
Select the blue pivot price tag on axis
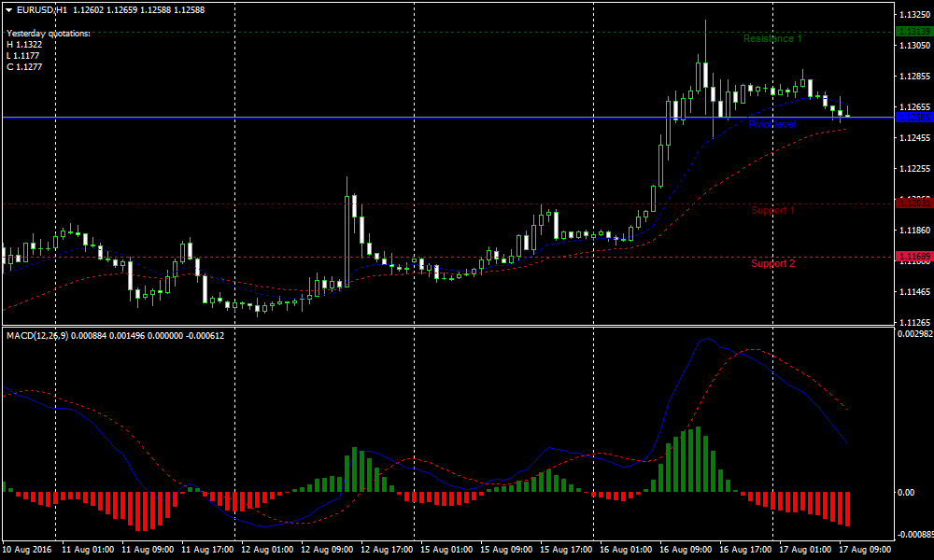pos(912,118)
